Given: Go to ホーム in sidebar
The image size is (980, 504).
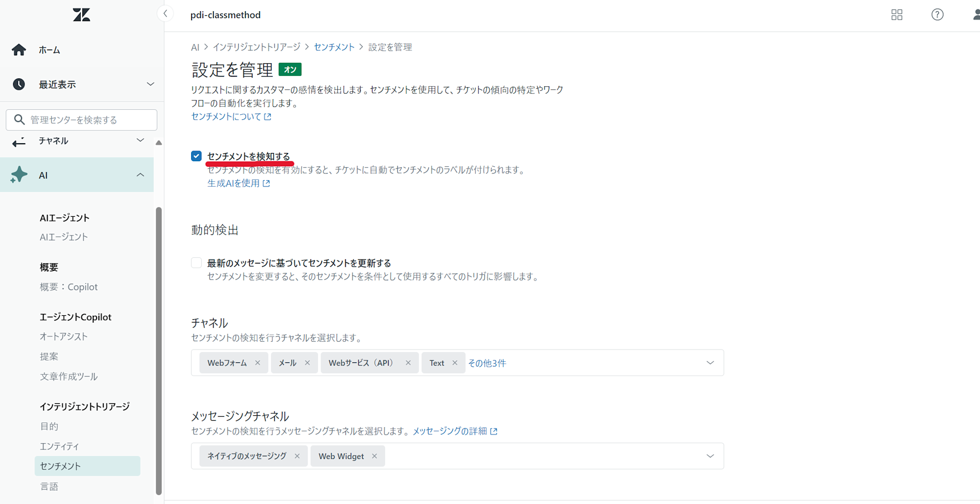Looking at the screenshot, I should click(x=49, y=50).
